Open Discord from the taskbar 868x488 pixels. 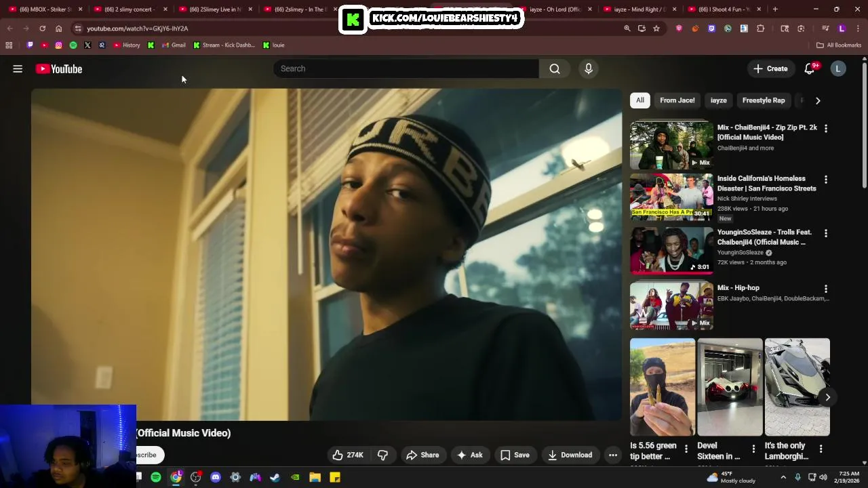(x=216, y=477)
